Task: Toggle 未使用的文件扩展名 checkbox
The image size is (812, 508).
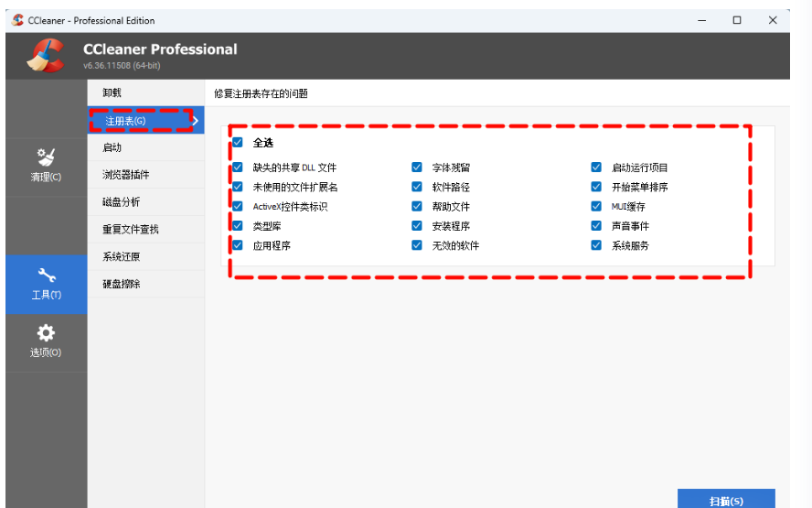Action: click(238, 187)
